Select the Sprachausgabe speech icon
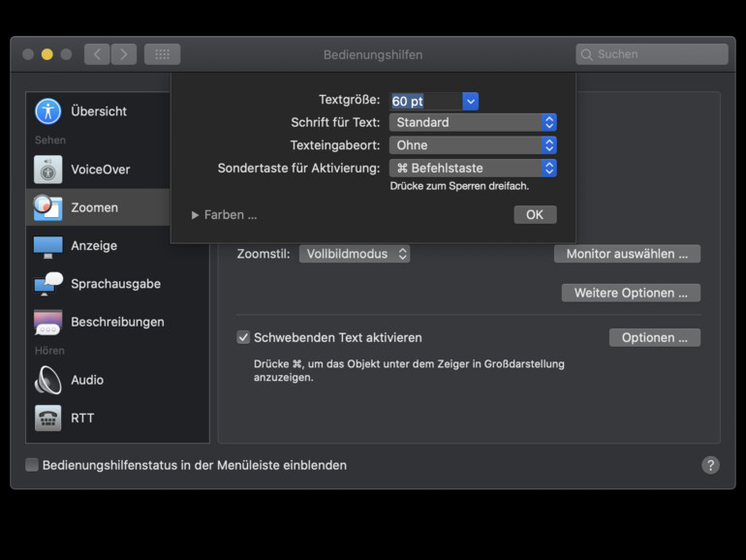 [x=47, y=284]
